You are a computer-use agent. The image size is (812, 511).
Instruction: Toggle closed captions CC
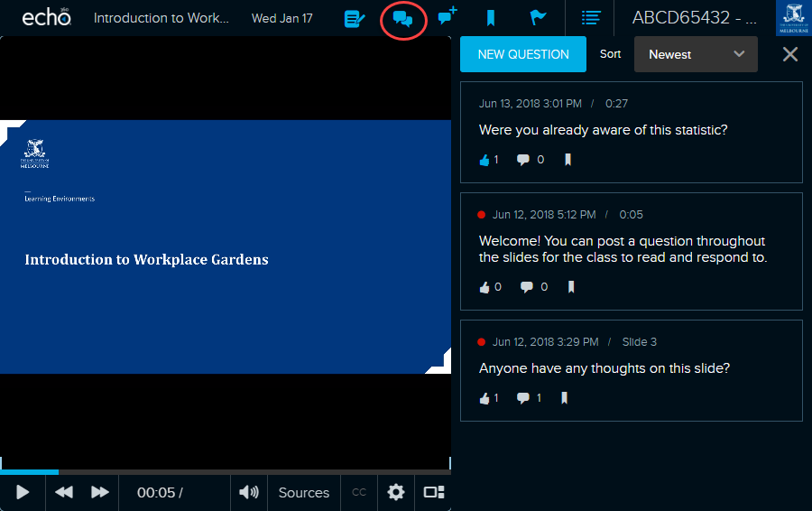click(x=359, y=492)
